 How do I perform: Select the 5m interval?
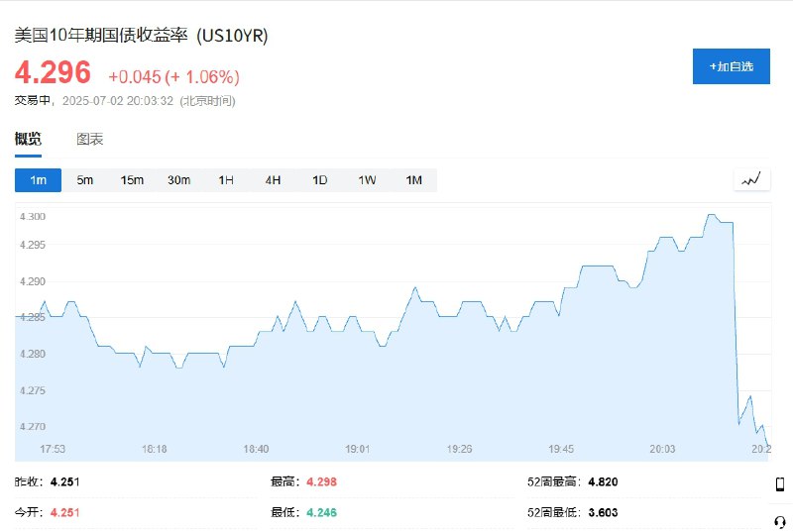tap(85, 180)
